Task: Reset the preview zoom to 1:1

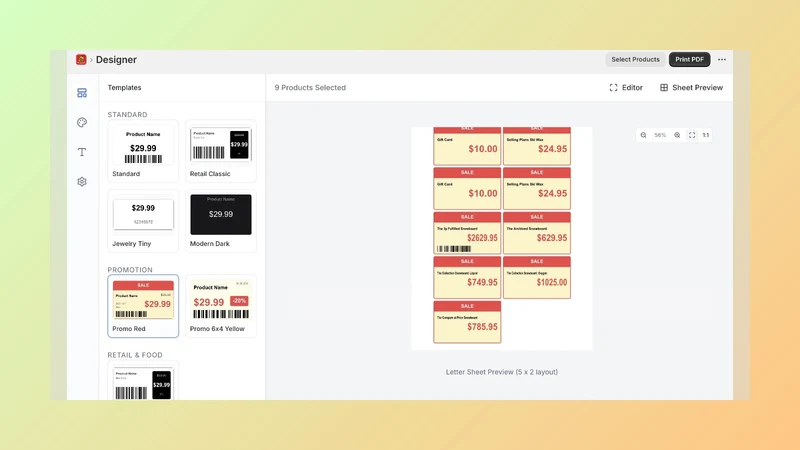Action: [706, 135]
